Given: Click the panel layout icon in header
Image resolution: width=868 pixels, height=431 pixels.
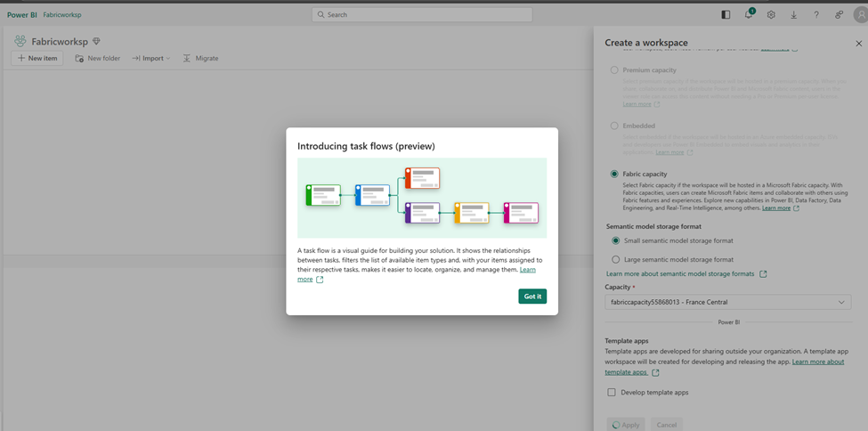Looking at the screenshot, I should click(x=726, y=15).
